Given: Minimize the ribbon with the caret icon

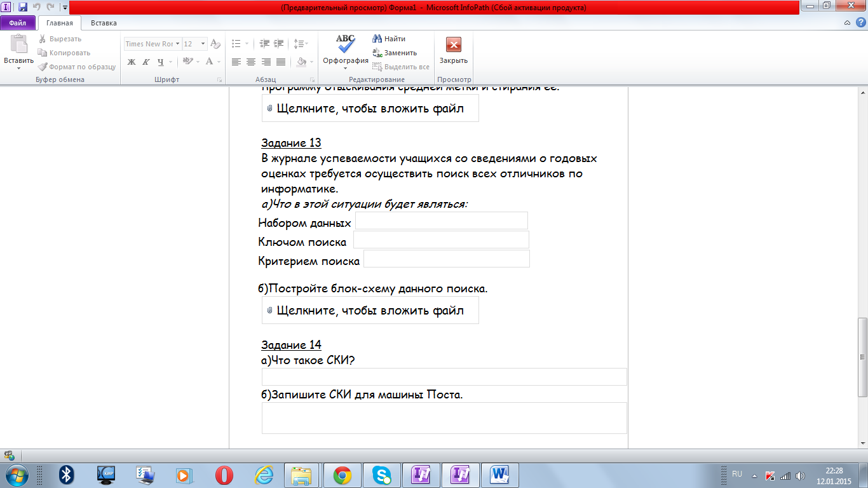Looking at the screenshot, I should (847, 23).
